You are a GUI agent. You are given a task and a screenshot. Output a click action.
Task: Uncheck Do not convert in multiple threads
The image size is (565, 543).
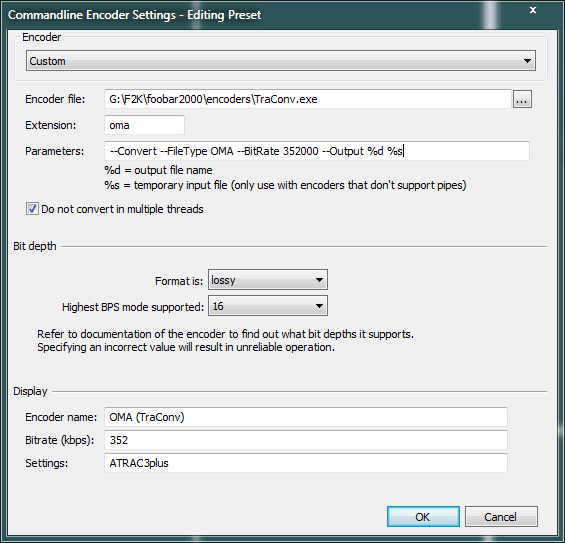pos(32,209)
